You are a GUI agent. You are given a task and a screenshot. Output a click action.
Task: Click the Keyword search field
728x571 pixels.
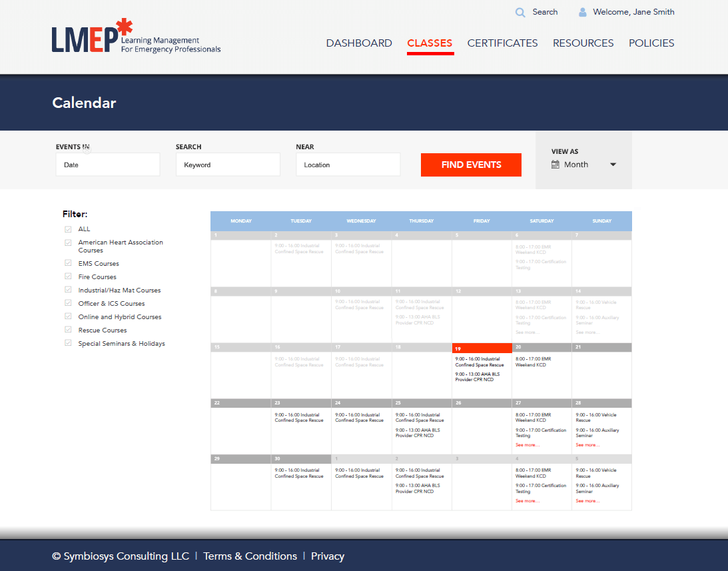pos(228,165)
